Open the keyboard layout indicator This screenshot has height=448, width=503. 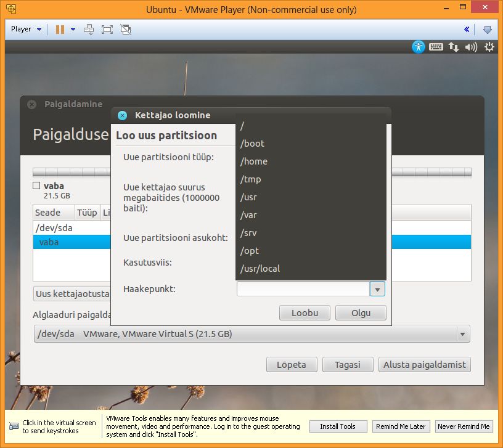tap(436, 47)
